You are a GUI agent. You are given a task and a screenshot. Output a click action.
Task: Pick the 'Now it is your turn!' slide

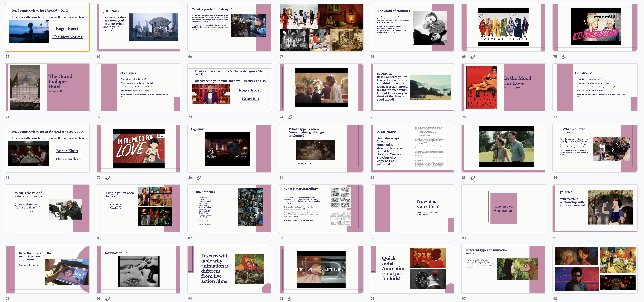[412, 209]
